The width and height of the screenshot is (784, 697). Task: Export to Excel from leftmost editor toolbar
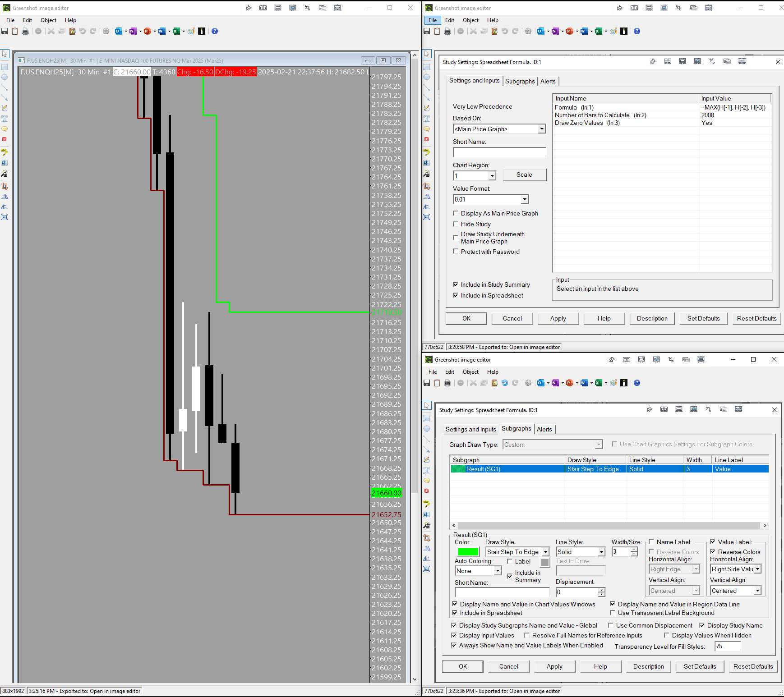[x=176, y=31]
